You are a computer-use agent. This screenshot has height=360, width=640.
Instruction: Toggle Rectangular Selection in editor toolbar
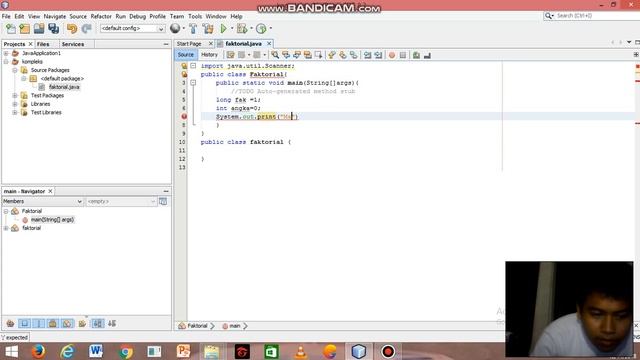(x=318, y=55)
